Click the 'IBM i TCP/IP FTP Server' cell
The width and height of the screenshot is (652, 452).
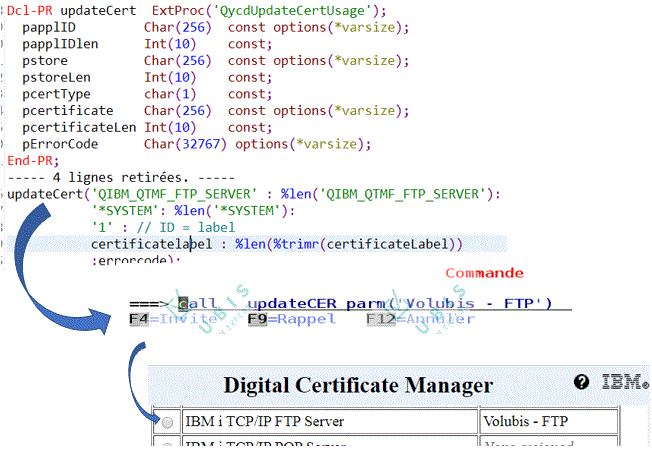pyautogui.click(x=330, y=422)
